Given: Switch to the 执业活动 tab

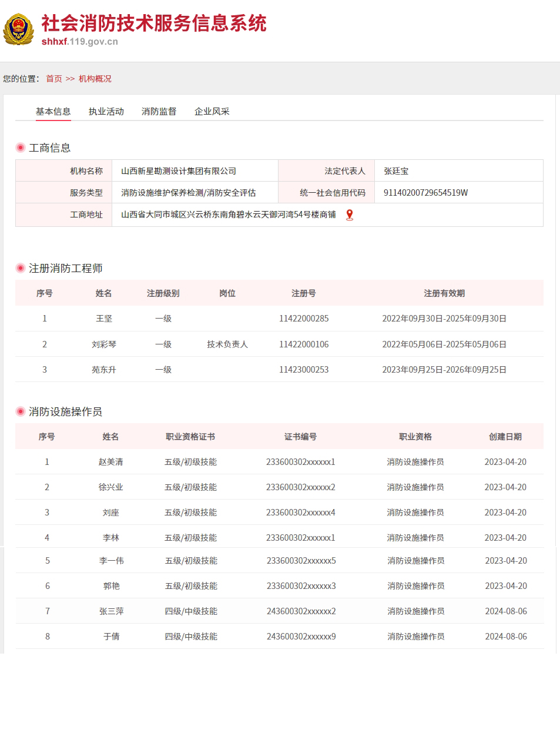Looking at the screenshot, I should pyautogui.click(x=106, y=111).
